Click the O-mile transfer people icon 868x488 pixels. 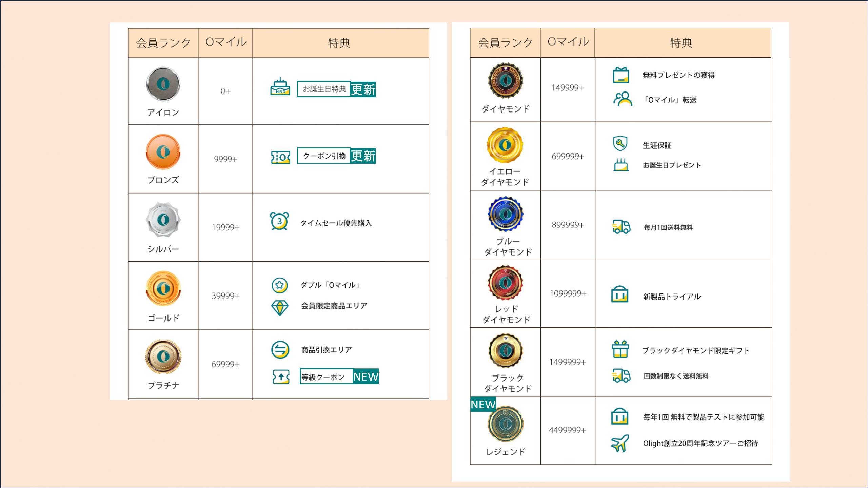(623, 99)
